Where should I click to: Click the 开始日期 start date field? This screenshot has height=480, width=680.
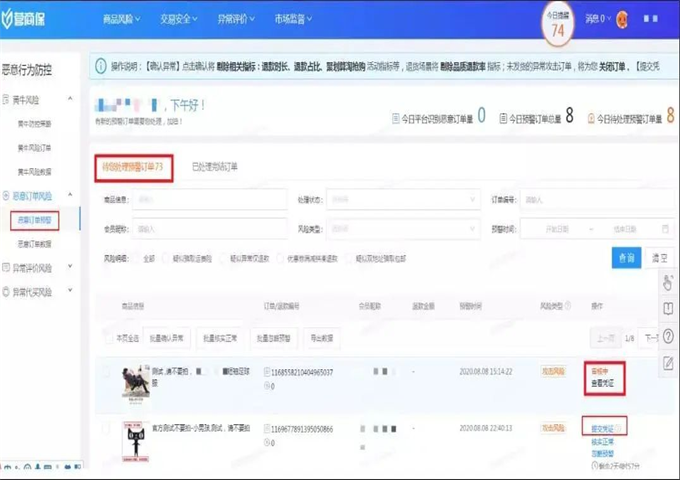point(557,229)
